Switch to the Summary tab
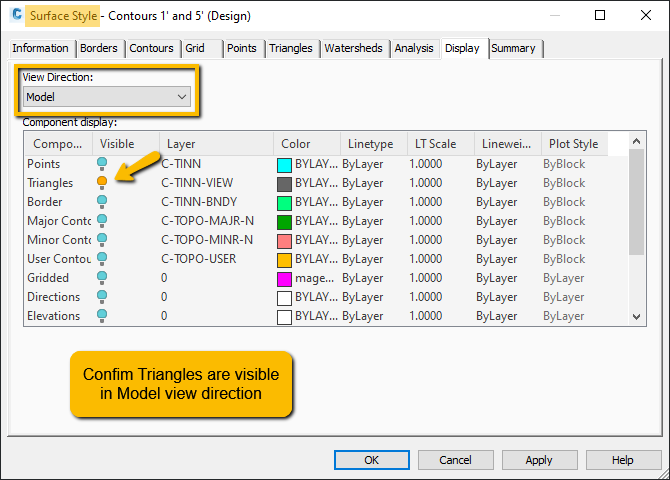The height and width of the screenshot is (480, 670). [x=514, y=48]
